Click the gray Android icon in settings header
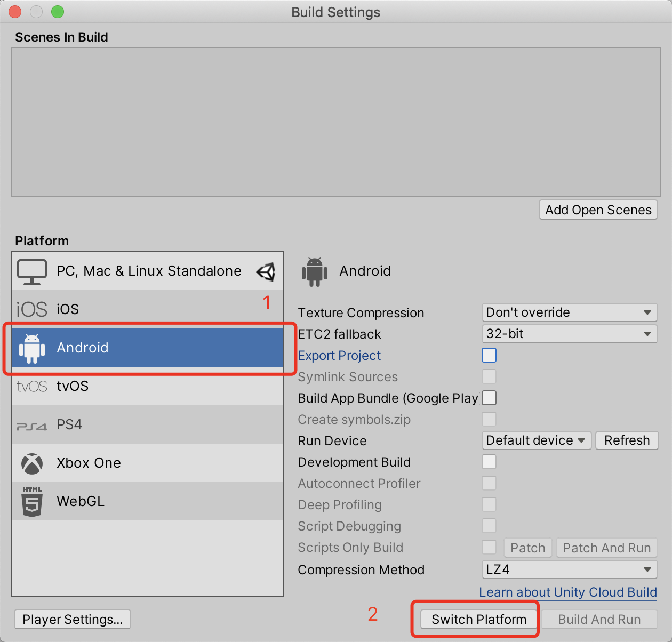The width and height of the screenshot is (672, 642). 315,272
